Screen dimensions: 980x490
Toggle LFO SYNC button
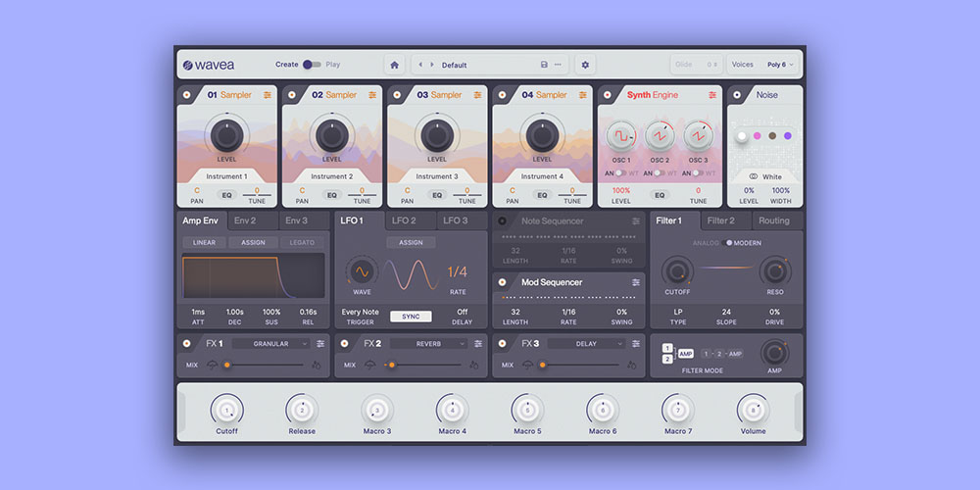tap(411, 317)
